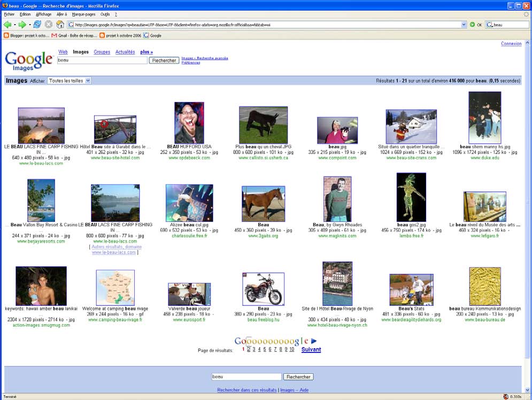Screen dimensions: 532x400
Task: Switch to the Groupes tab
Action: [x=102, y=52]
